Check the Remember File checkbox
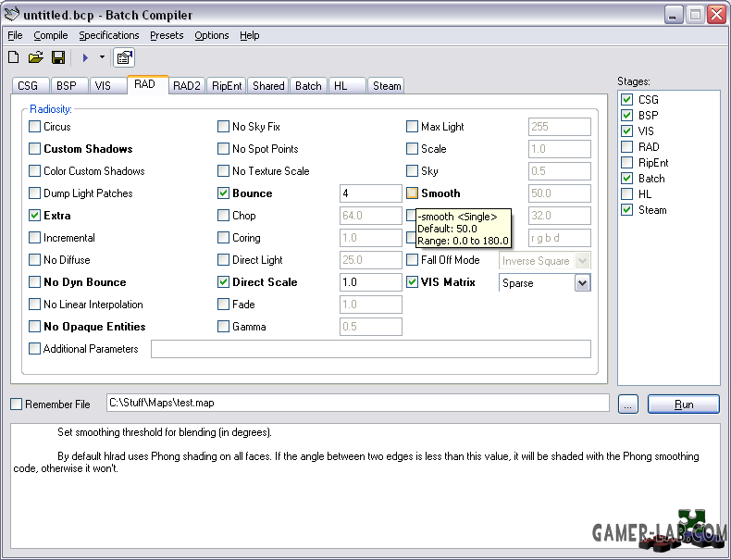Image resolution: width=731 pixels, height=560 pixels. [17, 404]
